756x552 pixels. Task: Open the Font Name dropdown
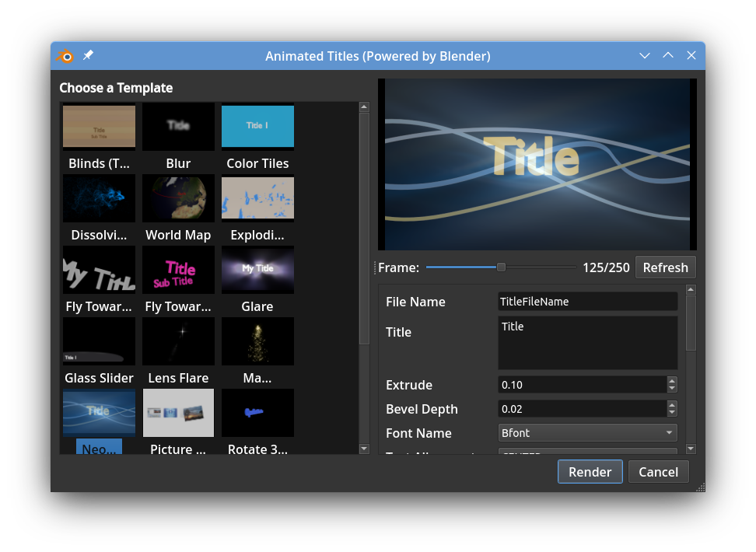coord(587,433)
